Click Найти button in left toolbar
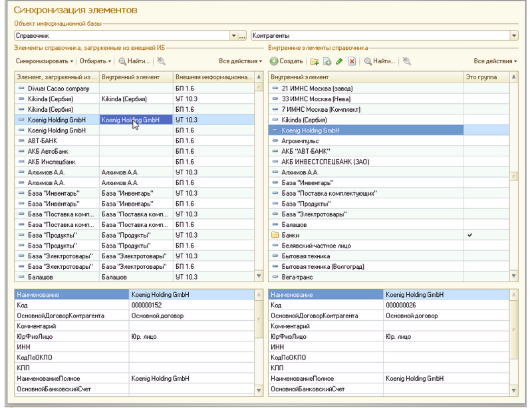The width and height of the screenshot is (532, 408). (x=134, y=61)
